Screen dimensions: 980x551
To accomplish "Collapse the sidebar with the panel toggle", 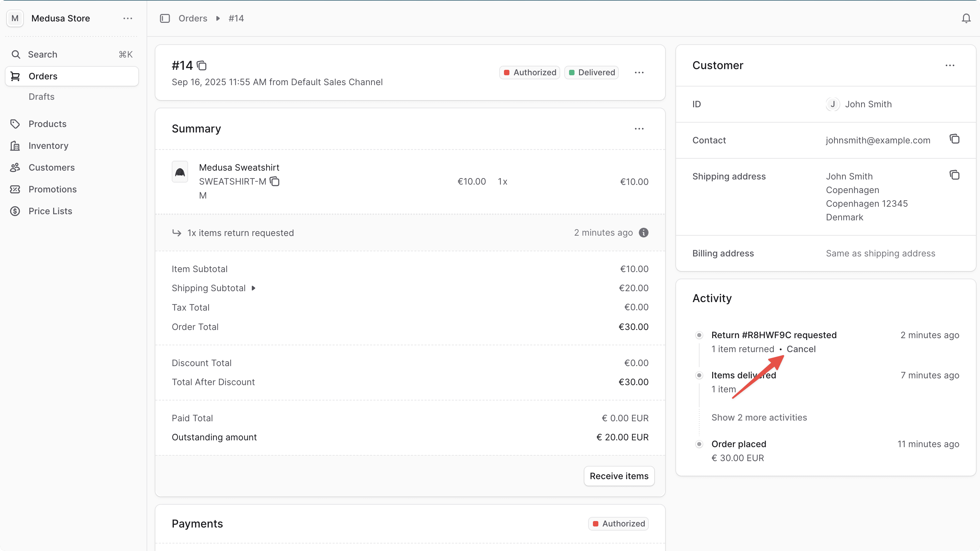I will click(x=165, y=18).
